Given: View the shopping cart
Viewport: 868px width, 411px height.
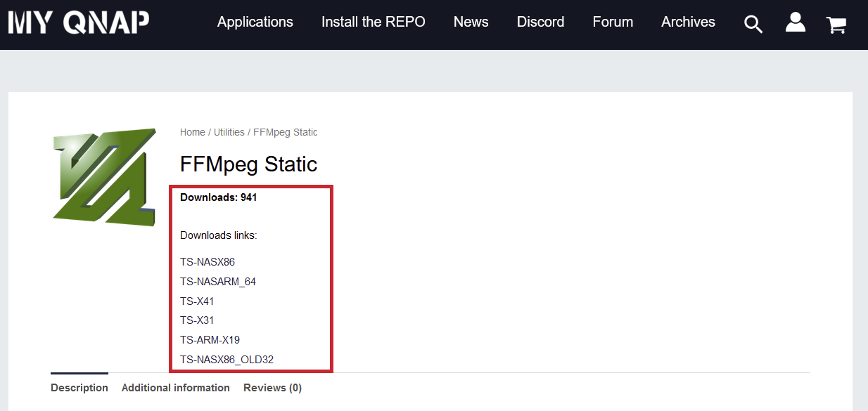Looking at the screenshot, I should [836, 25].
